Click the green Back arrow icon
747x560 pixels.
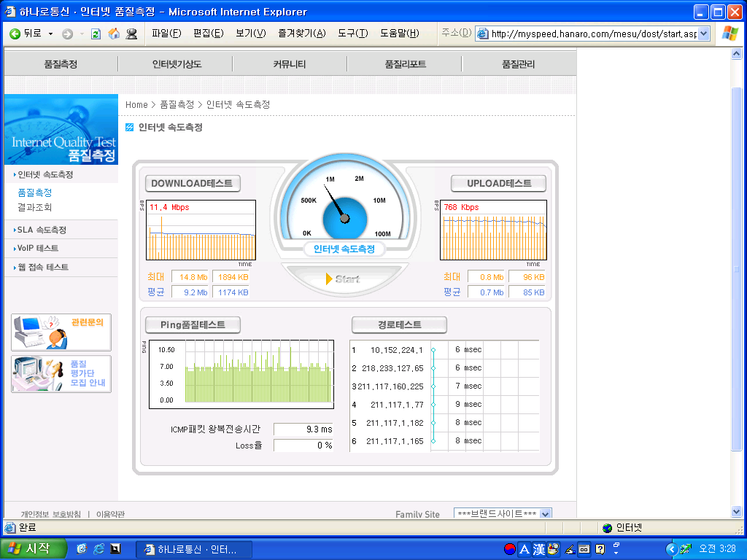point(15,34)
